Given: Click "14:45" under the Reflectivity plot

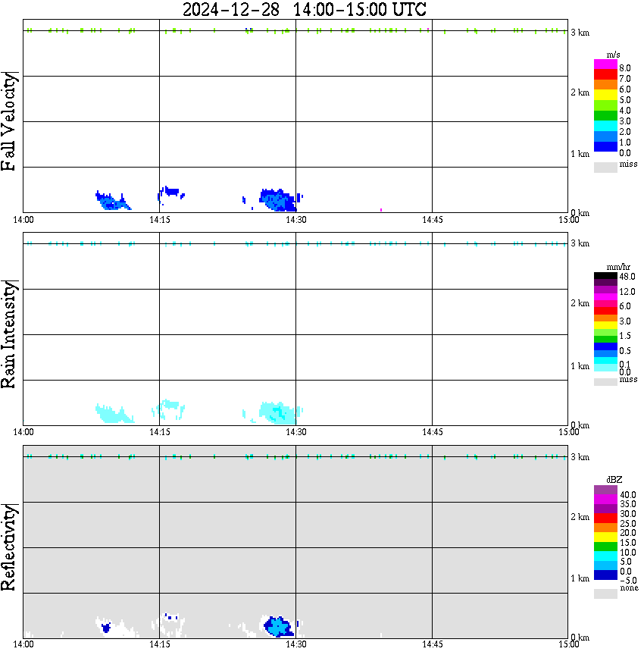Looking at the screenshot, I should tap(433, 644).
